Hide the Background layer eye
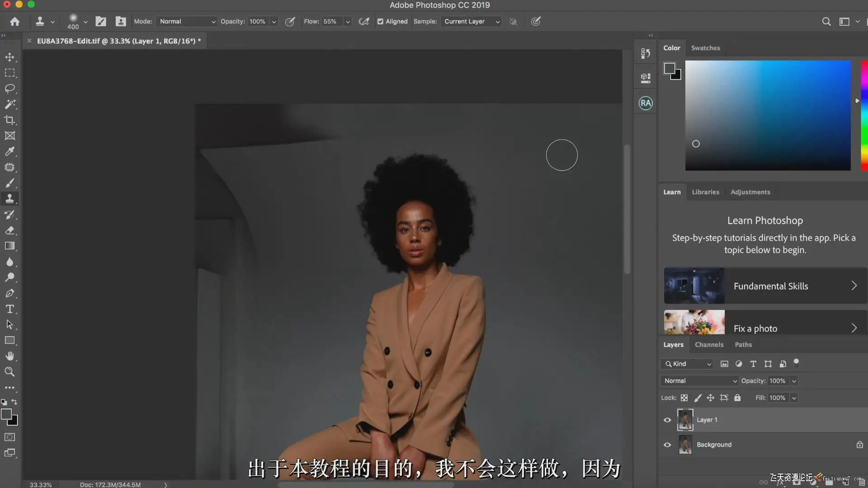This screenshot has width=868, height=488. coord(667,445)
